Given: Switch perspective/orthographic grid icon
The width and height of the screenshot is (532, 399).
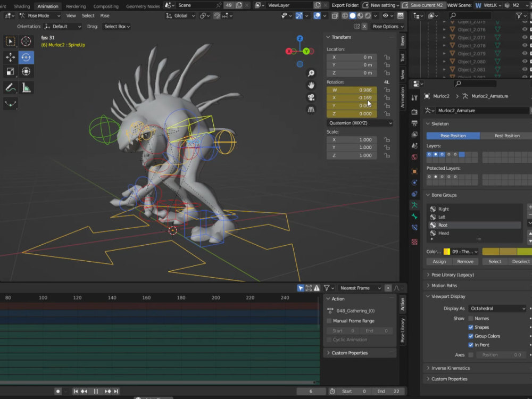Looking at the screenshot, I should click(x=311, y=110).
